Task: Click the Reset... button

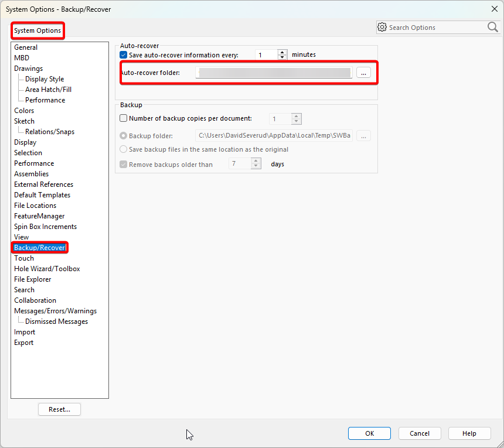Action: click(x=59, y=409)
